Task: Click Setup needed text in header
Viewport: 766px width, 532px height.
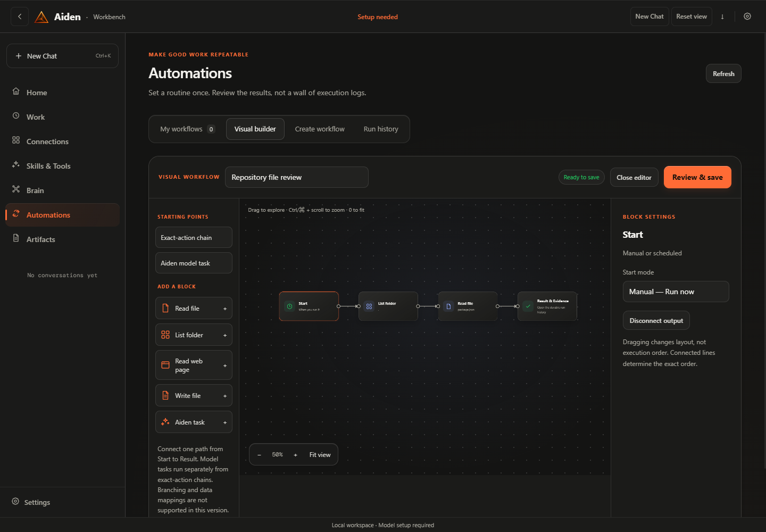Action: (x=378, y=17)
